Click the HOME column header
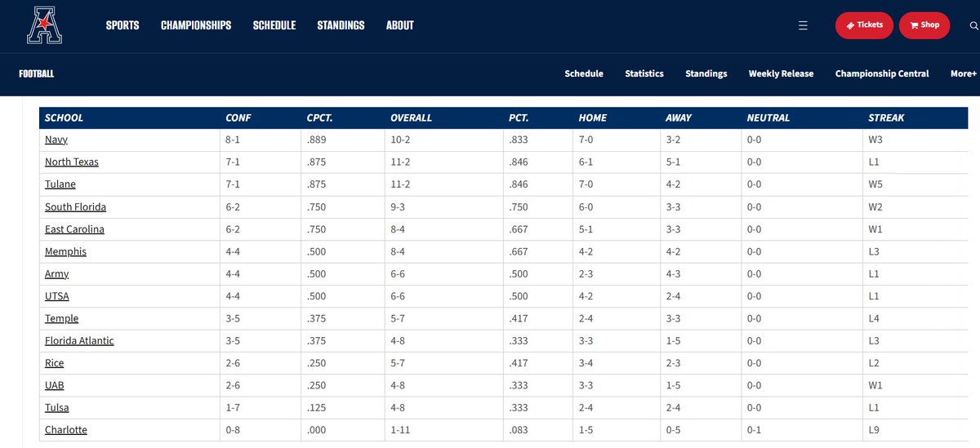The image size is (980, 448). click(592, 118)
